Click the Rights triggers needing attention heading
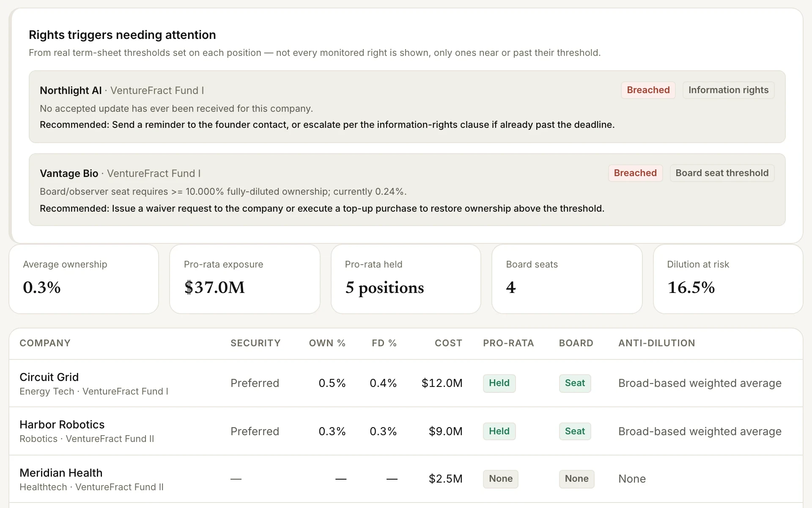 pyautogui.click(x=122, y=35)
